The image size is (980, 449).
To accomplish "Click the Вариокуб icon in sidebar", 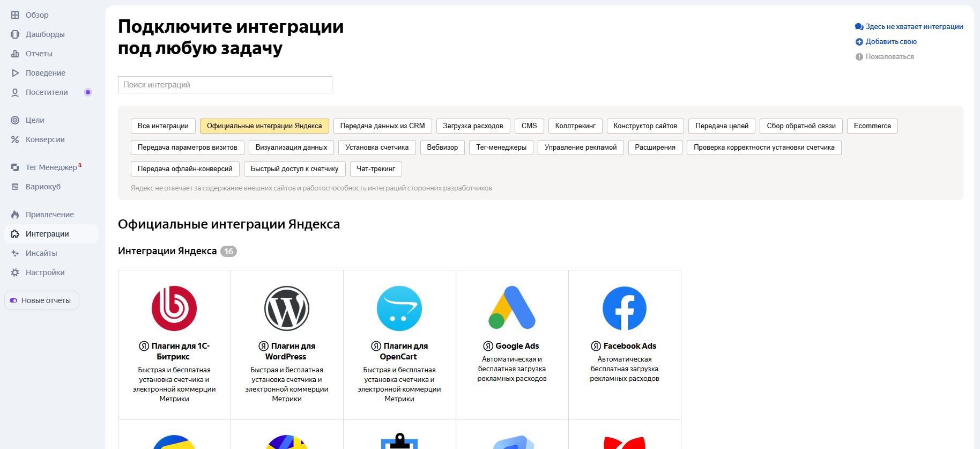I will pos(15,187).
